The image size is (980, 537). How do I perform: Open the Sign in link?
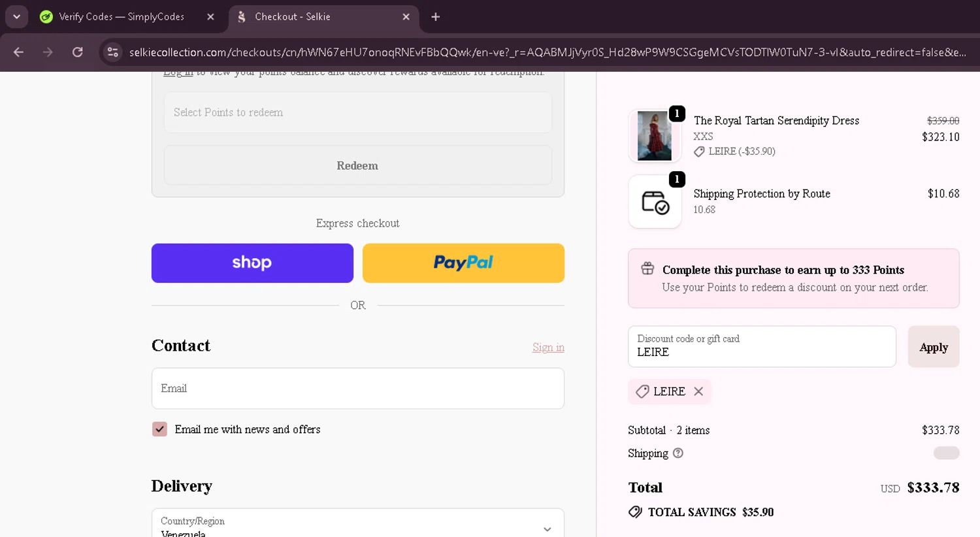pyautogui.click(x=548, y=347)
